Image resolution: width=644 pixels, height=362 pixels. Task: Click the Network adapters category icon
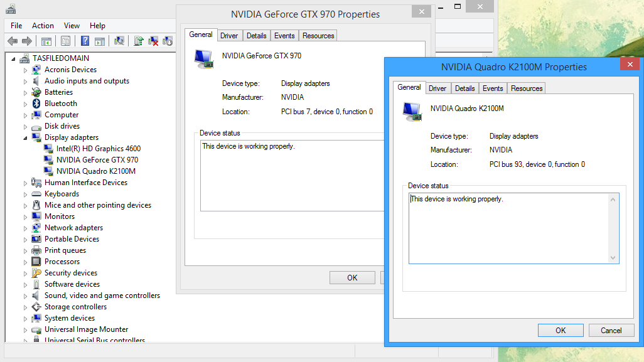[x=36, y=227]
